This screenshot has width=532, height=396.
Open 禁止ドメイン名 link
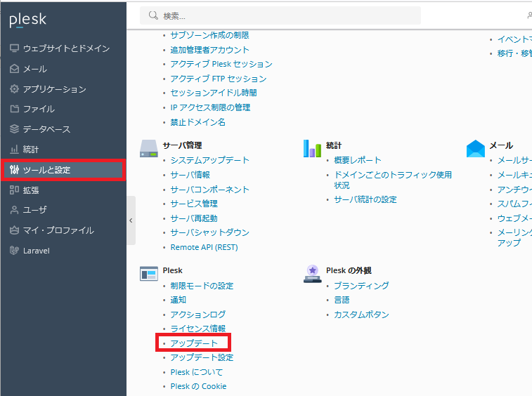[197, 121]
